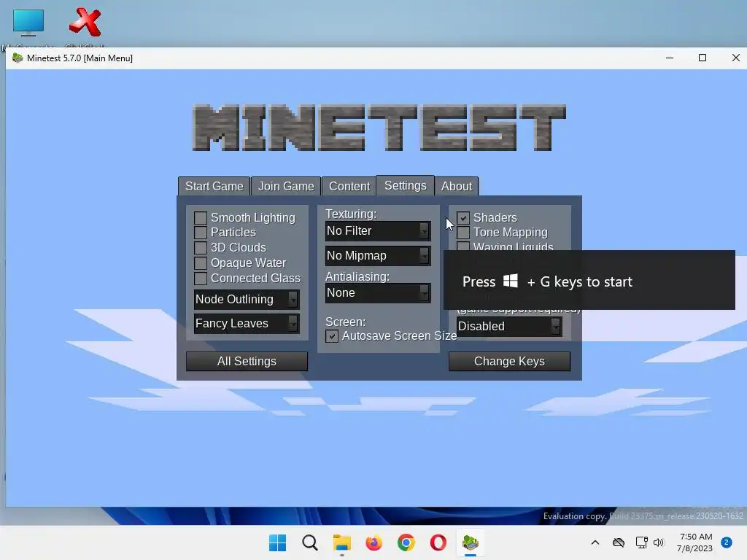Show hidden system tray icons
This screenshot has height=560, width=747.
pos(595,542)
